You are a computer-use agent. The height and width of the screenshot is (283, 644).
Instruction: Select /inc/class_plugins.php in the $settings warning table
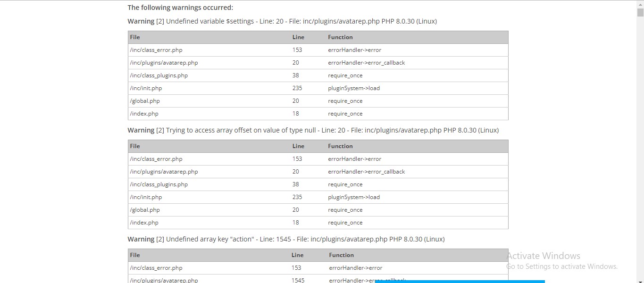[x=159, y=75]
